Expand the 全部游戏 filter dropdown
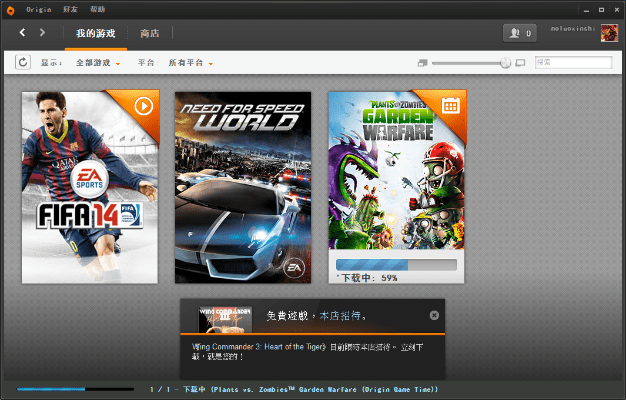 coord(98,63)
